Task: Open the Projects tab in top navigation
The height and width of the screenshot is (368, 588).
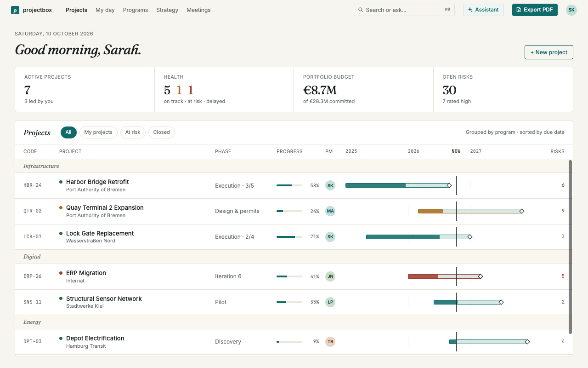Action: pyautogui.click(x=76, y=10)
